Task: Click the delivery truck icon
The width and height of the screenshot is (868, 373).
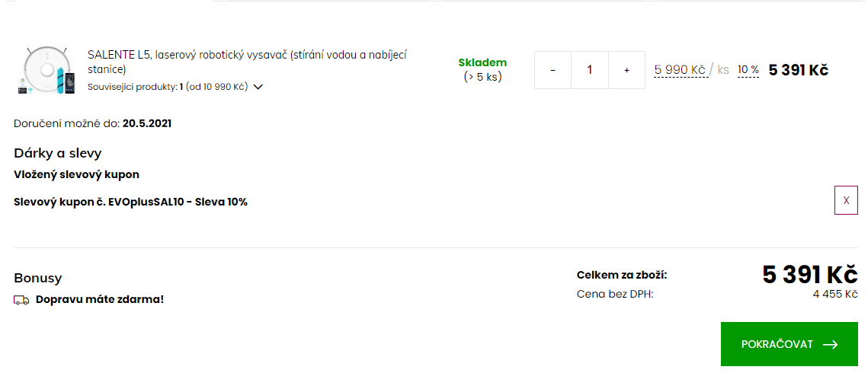Action: [21, 300]
